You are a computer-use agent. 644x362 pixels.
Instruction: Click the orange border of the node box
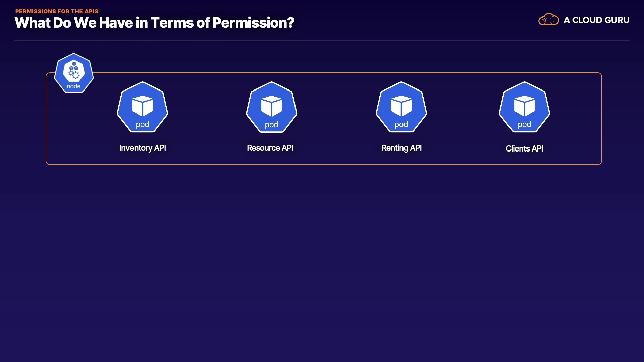coord(322,164)
